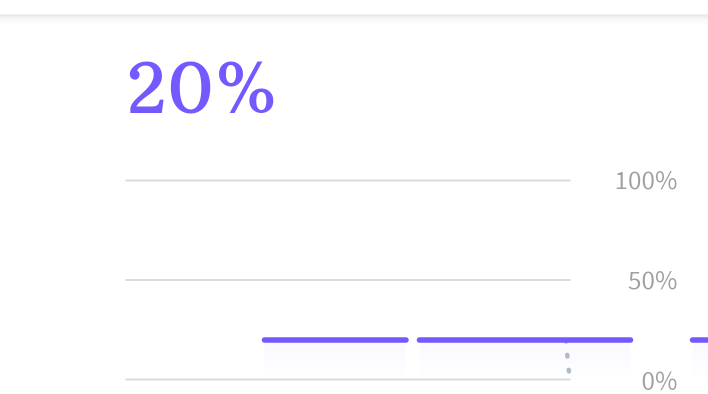Viewport: 708px width, 394px height.
Task: Click shaded area under the leftmost segment
Action: (335, 359)
